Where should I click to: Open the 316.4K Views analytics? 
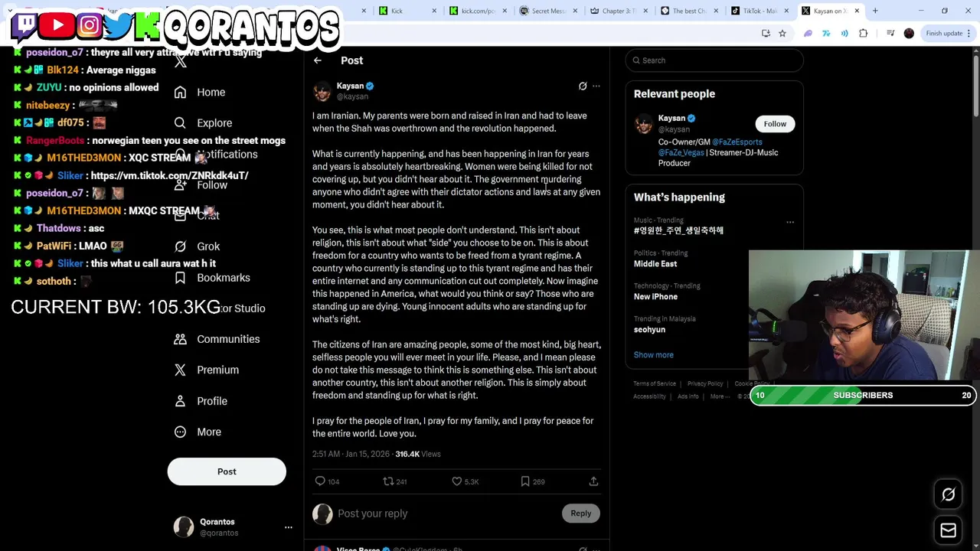pyautogui.click(x=418, y=455)
